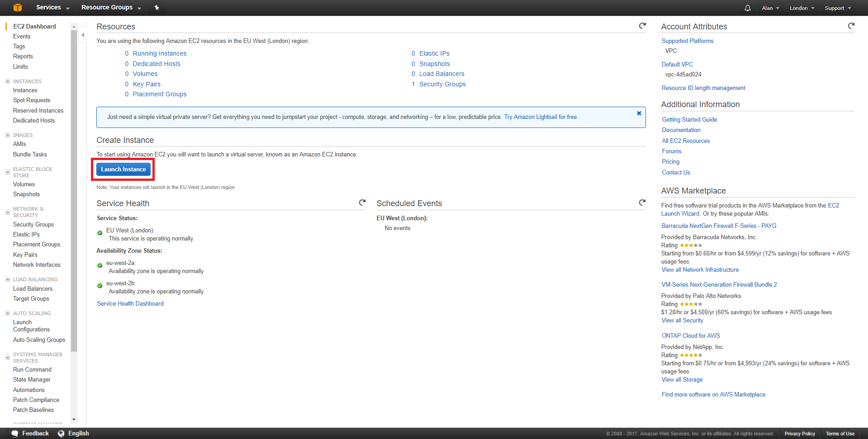The image size is (868, 439).
Task: Open Target Groups in sidebar
Action: pos(31,299)
